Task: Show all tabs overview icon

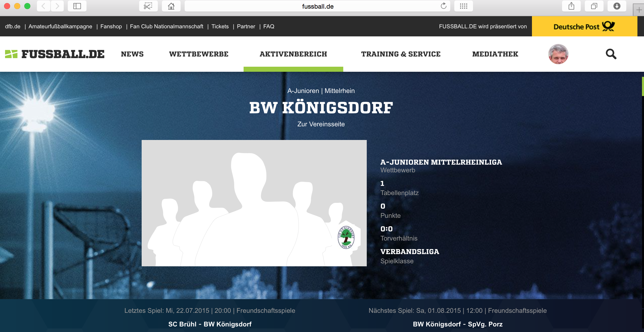Action: tap(594, 6)
